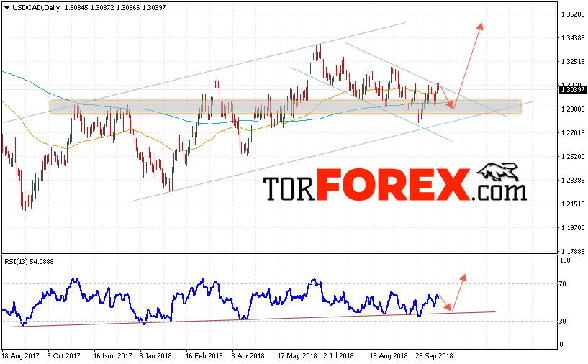
Task: Click the RSI(13) 54.0888 indicator label
Action: (x=29, y=261)
